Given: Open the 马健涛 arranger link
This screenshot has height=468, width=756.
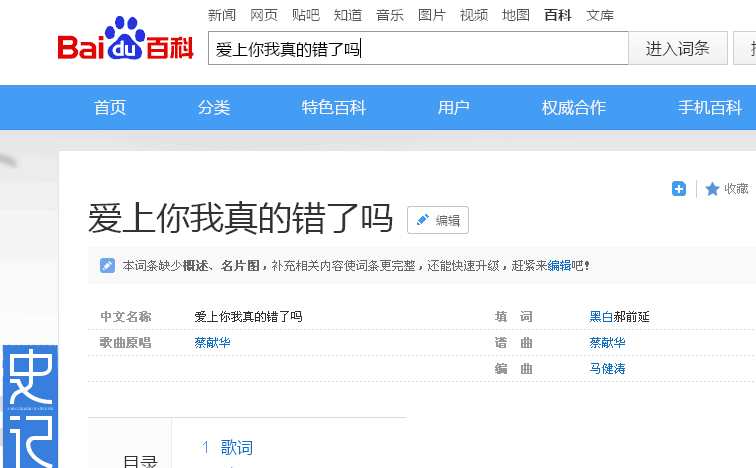Looking at the screenshot, I should click(608, 369).
